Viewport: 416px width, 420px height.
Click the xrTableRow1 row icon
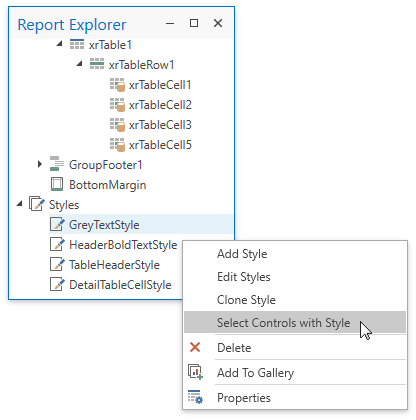point(97,64)
